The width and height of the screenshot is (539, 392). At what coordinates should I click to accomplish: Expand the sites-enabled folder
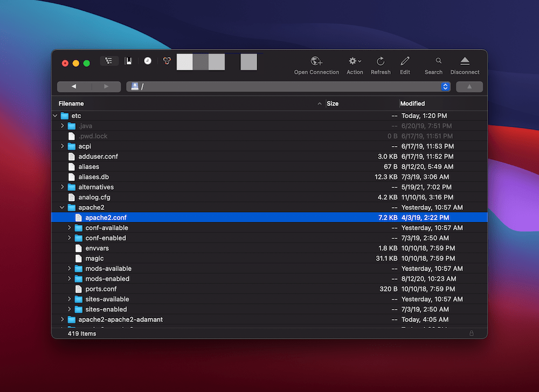[x=70, y=310]
